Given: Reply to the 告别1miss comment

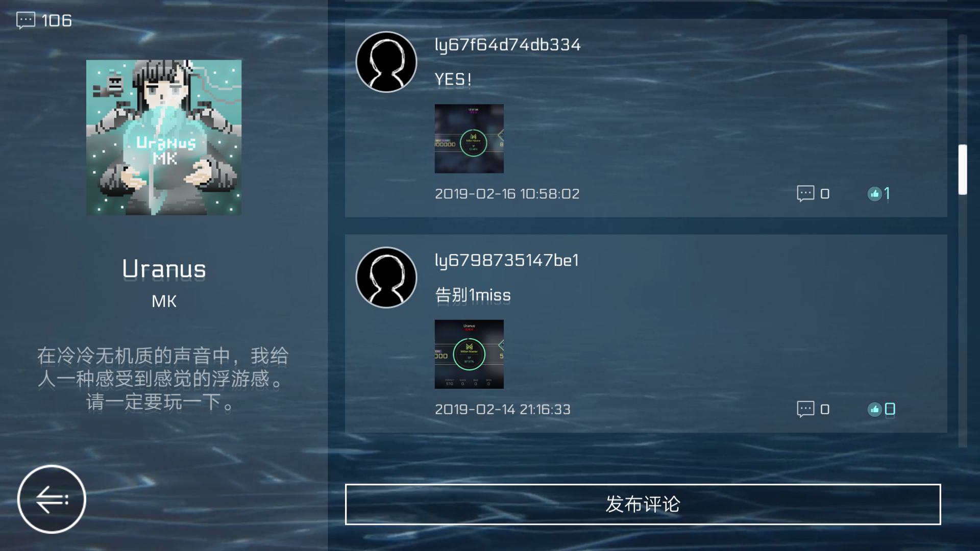Looking at the screenshot, I should tap(805, 409).
